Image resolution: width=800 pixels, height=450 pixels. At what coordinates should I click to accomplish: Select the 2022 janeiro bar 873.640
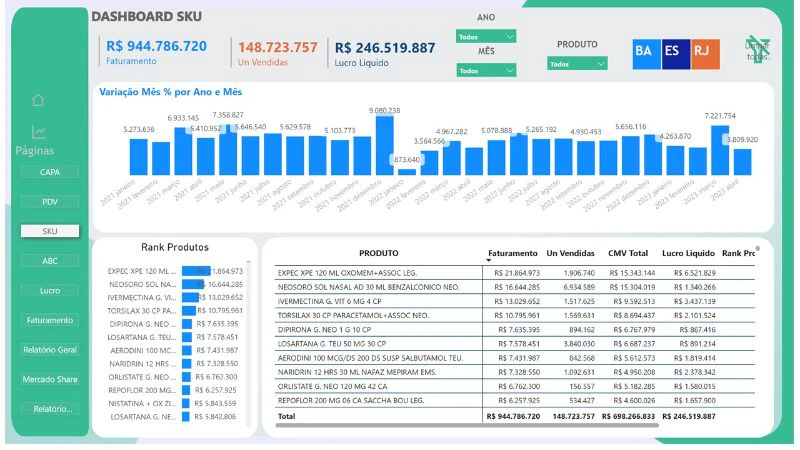407,172
